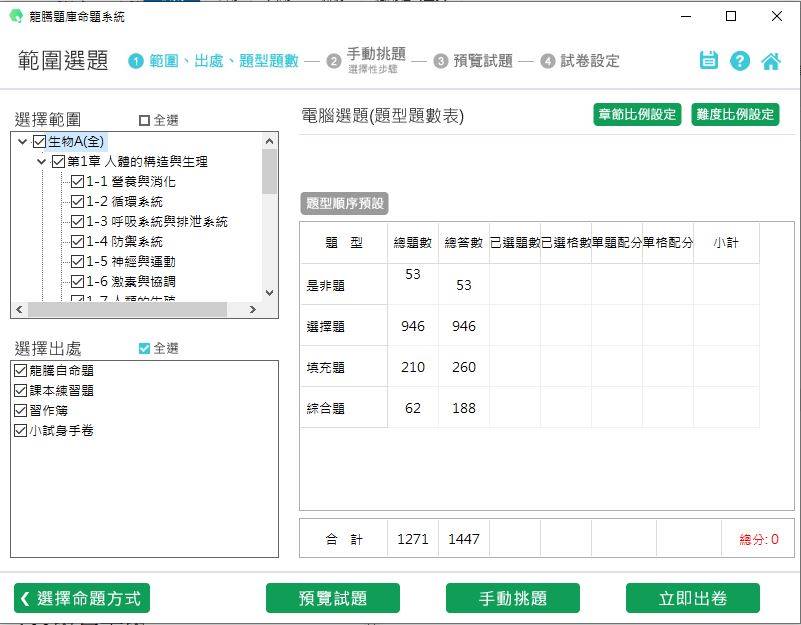The width and height of the screenshot is (801, 625).
Task: Uncheck 小試身手卷 source checkbox
Action: tap(20, 430)
